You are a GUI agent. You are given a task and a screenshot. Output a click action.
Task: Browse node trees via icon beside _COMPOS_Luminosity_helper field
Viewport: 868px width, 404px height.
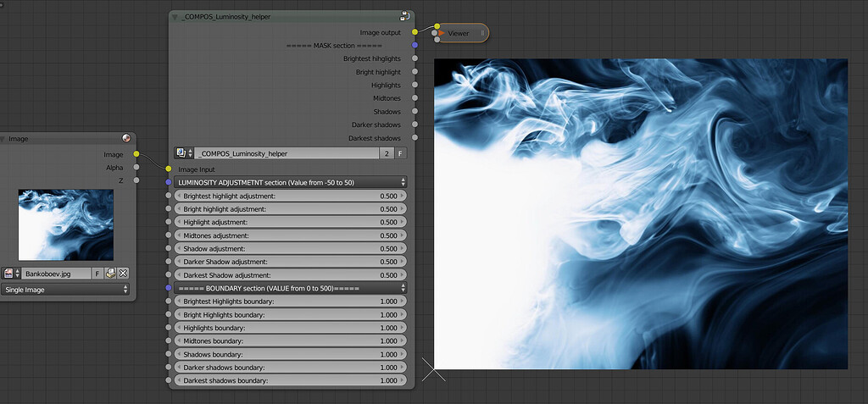(x=184, y=153)
